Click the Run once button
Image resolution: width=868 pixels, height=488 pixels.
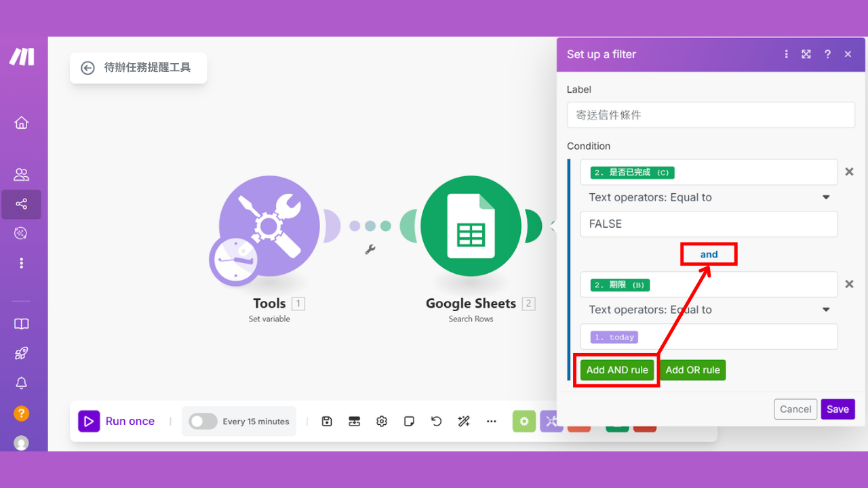click(117, 422)
